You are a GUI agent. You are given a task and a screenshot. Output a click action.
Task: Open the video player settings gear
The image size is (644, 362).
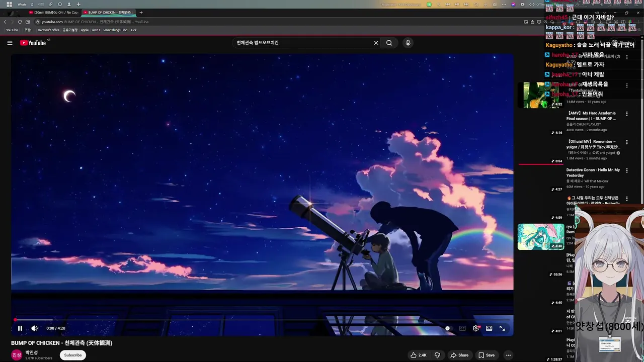point(476,328)
